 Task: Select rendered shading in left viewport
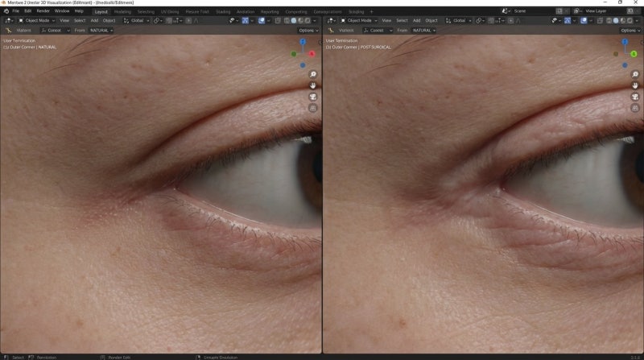(308, 21)
